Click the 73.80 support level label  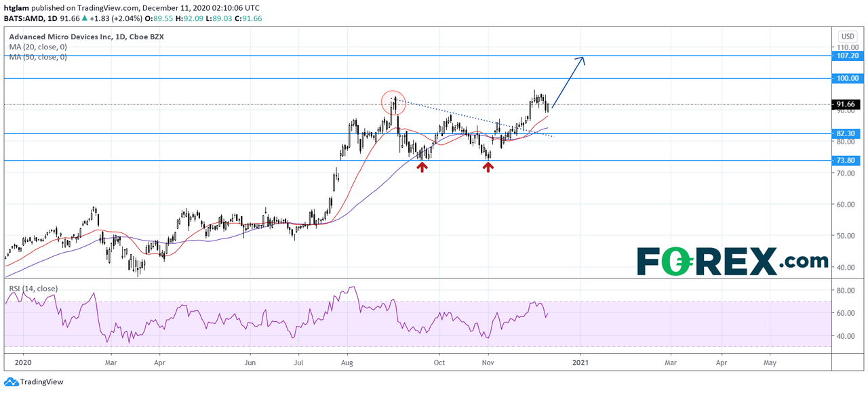pos(848,161)
